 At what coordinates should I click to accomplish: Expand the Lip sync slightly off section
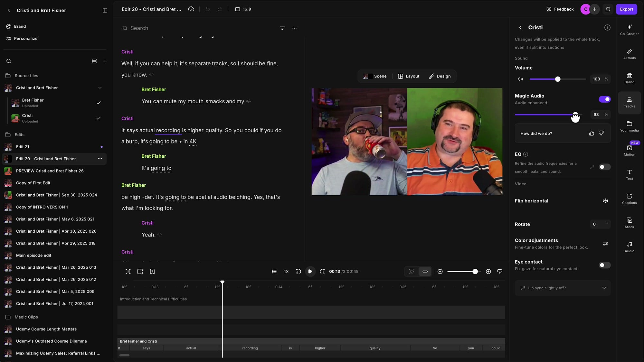[x=563, y=288]
